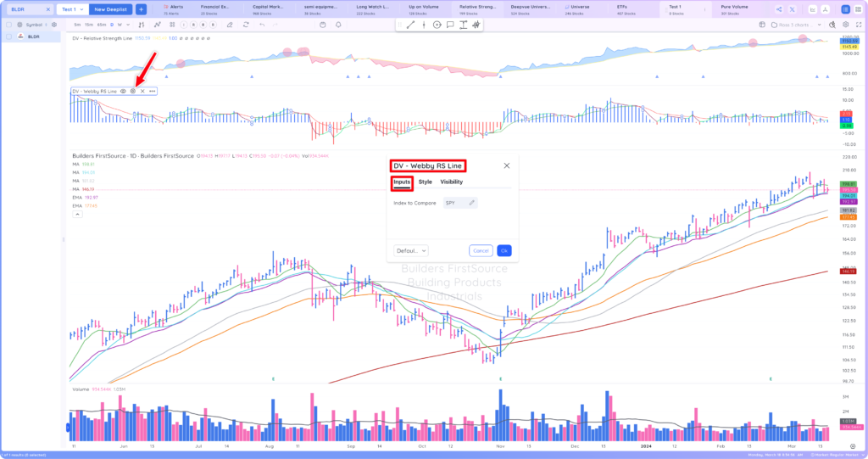Undo the last chart action
The width and height of the screenshot is (868, 459).
(x=262, y=25)
